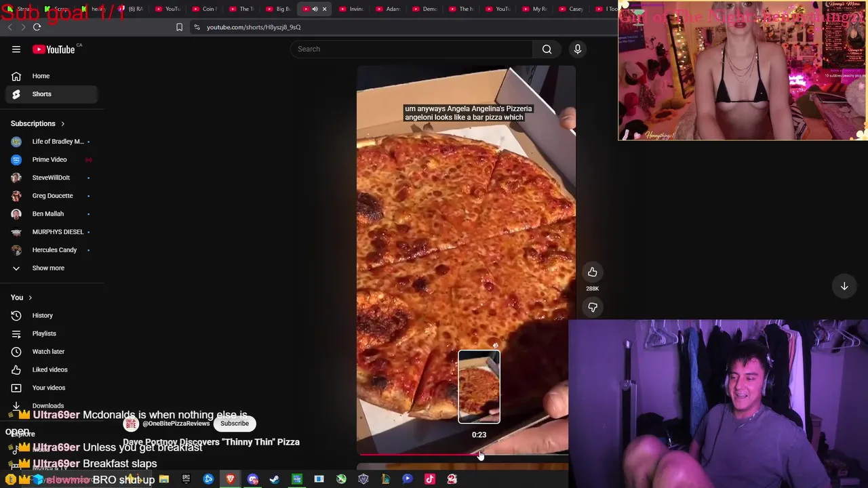Close the active YouTube Shorts tab
868x488 pixels.
point(324,9)
